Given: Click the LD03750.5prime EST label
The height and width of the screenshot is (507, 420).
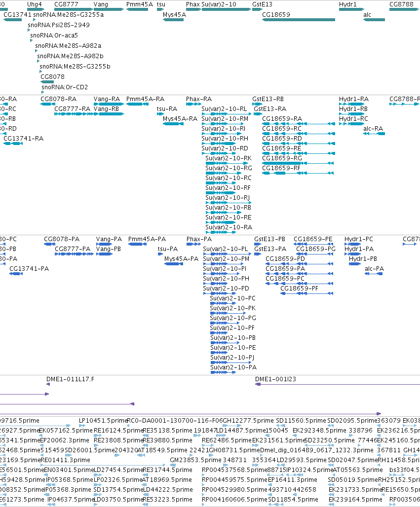Looking at the screenshot, I should 118,500.
